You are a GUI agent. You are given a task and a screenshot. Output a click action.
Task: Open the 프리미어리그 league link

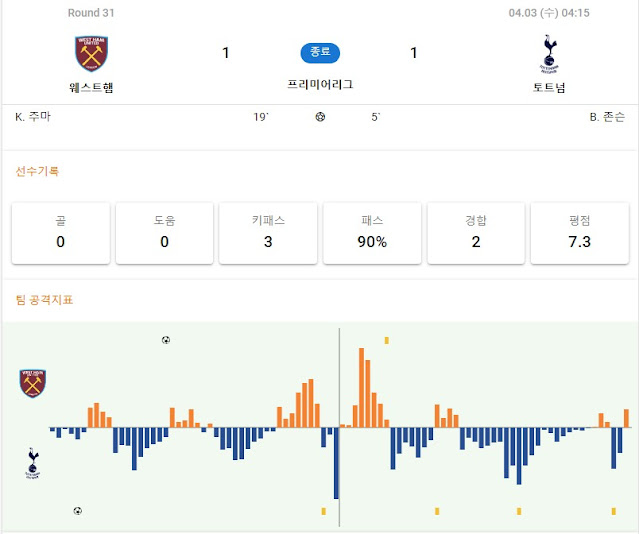pyautogui.click(x=320, y=84)
